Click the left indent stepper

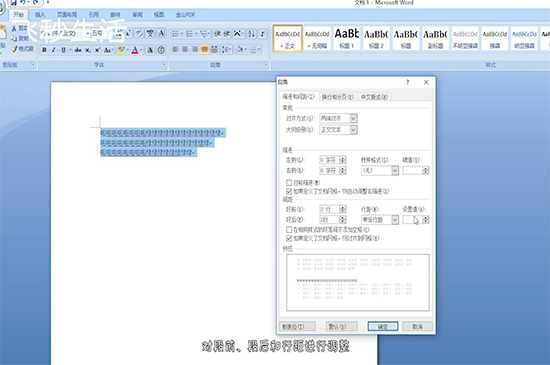pyautogui.click(x=343, y=160)
